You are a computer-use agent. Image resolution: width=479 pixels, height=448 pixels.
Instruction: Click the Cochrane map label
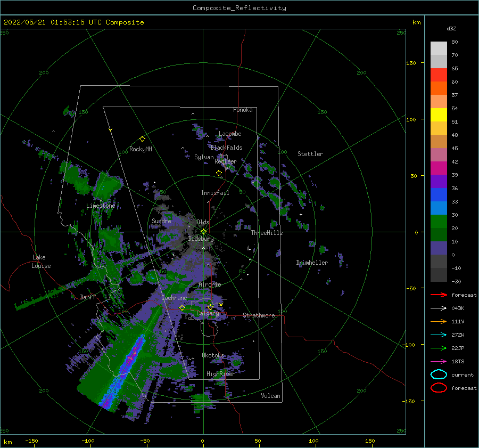point(174,298)
